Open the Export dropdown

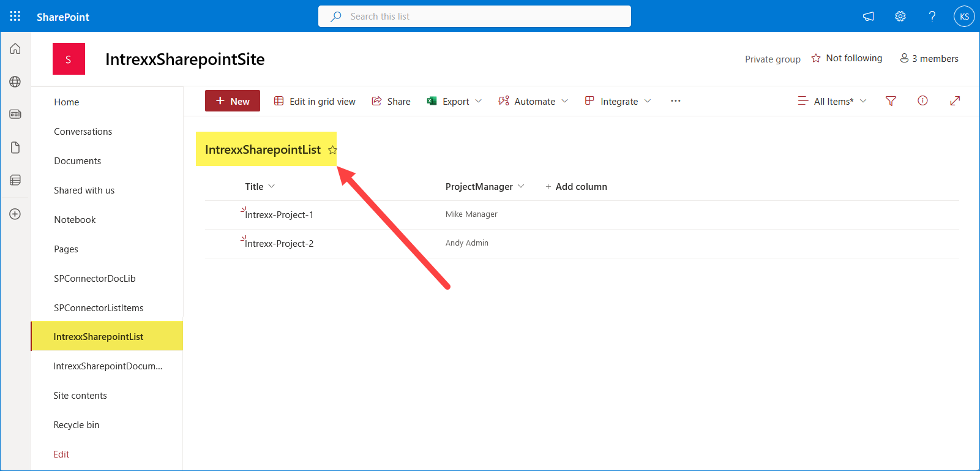tap(454, 101)
